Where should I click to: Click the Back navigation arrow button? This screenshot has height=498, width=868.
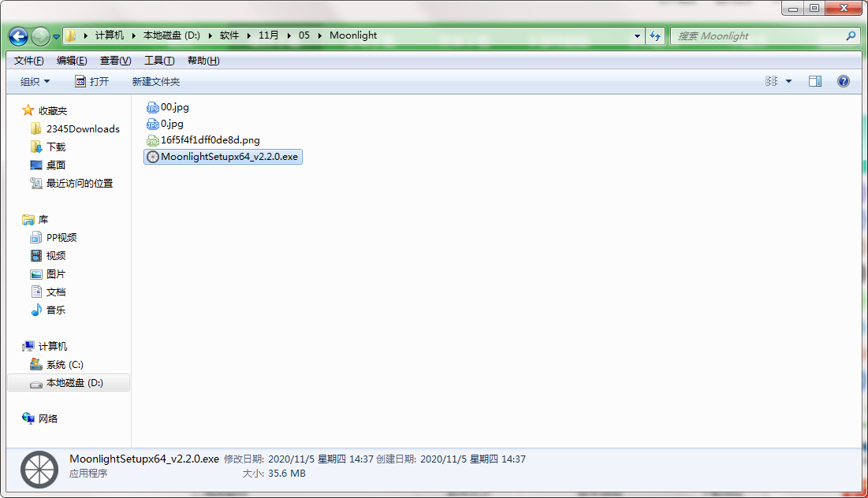(18, 36)
